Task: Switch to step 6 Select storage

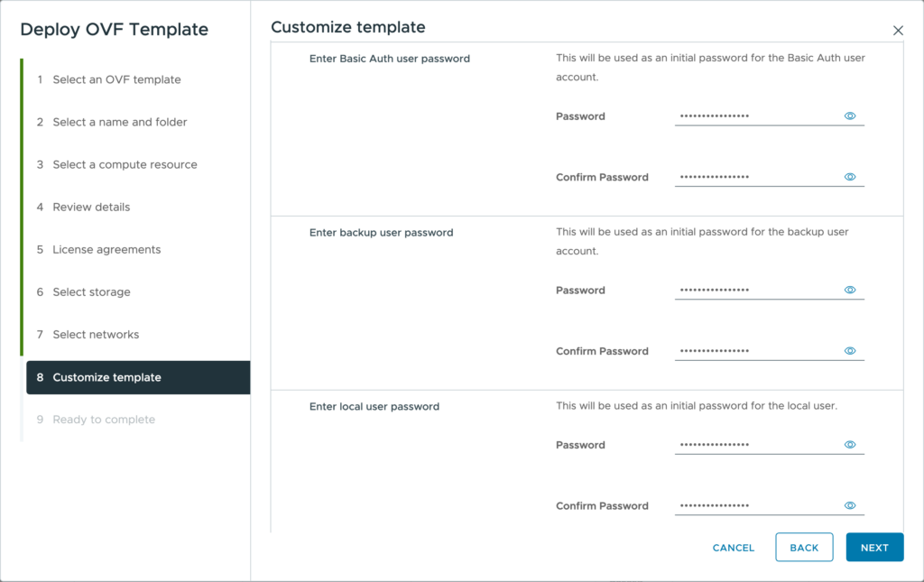Action: click(91, 291)
